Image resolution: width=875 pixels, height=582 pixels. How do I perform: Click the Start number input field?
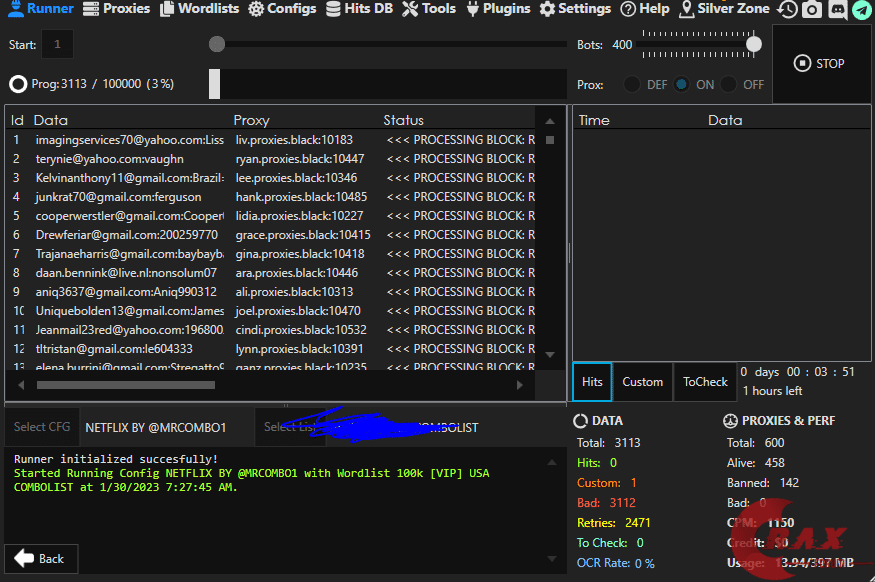click(57, 45)
